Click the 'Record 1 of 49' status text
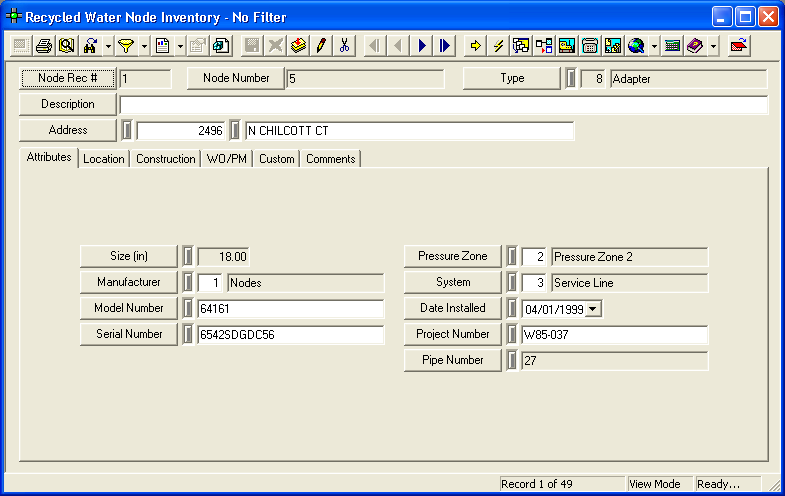785x496 pixels. 537,484
